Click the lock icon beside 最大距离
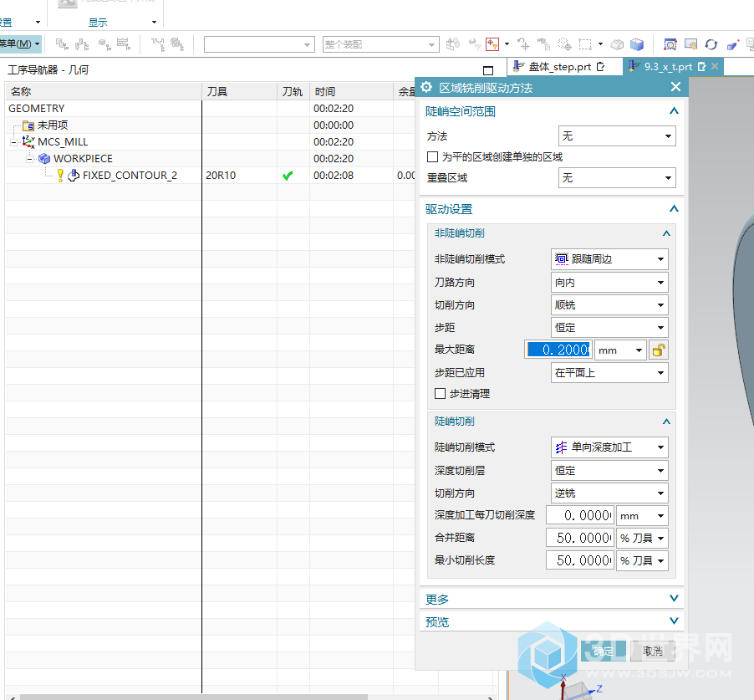Viewport: 754px width, 700px height. tap(658, 350)
